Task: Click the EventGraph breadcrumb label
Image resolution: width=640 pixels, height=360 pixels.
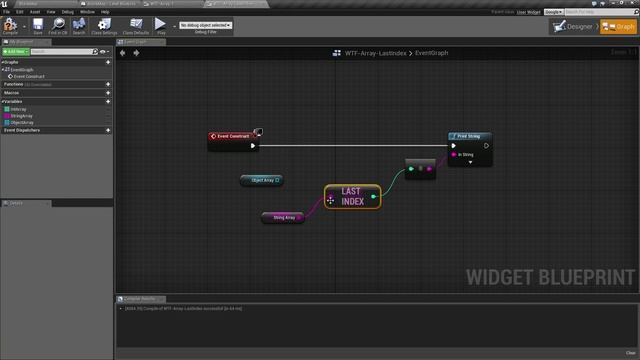Action: (431, 53)
